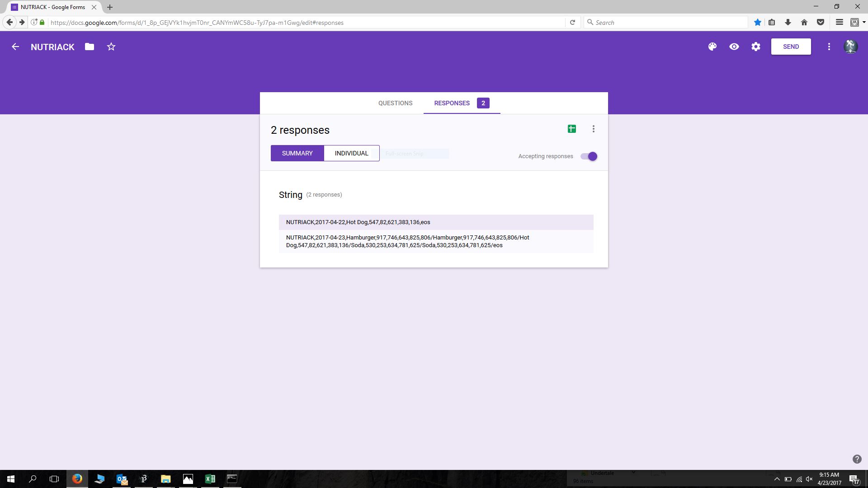Open form header three-dot more menu
The image size is (868, 488).
tap(829, 47)
